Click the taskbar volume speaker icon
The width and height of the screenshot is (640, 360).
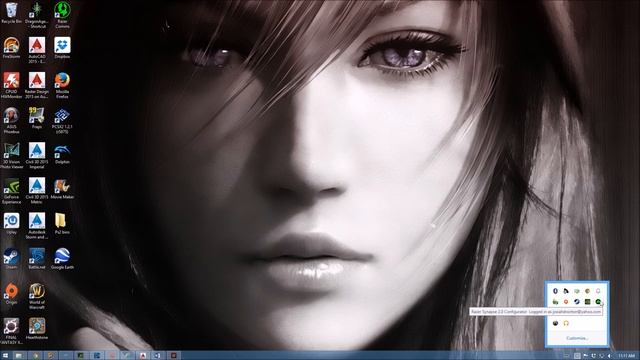[x=609, y=356]
